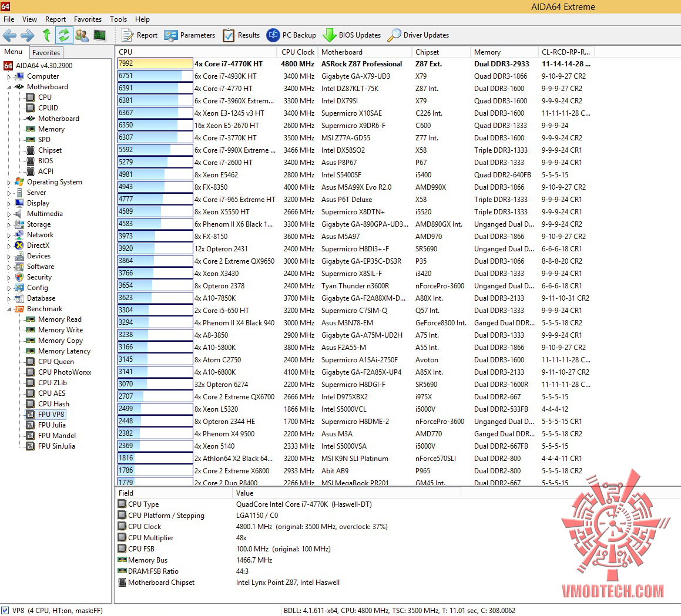Open the FPU Julia benchmark

[x=52, y=425]
